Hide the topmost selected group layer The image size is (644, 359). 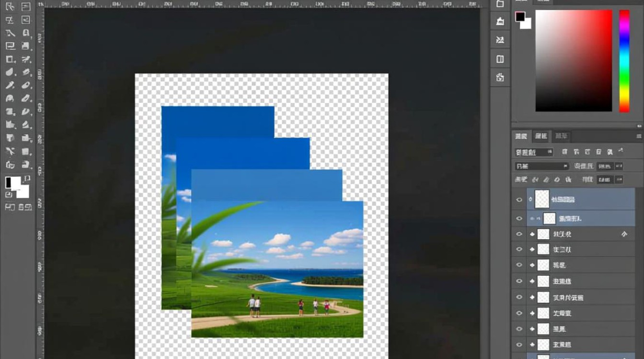519,200
